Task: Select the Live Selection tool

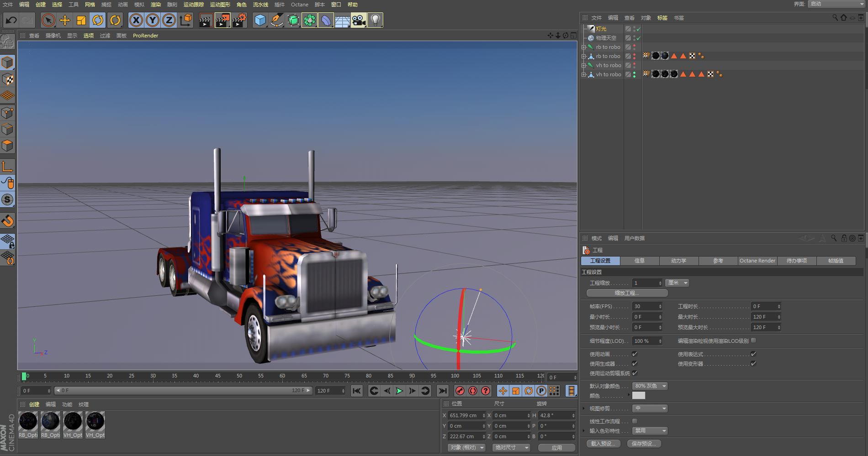Action: pyautogui.click(x=48, y=20)
